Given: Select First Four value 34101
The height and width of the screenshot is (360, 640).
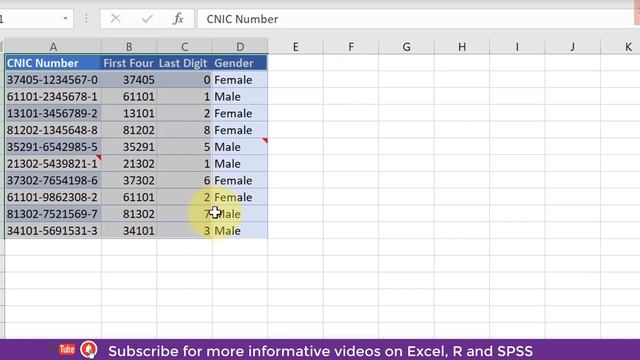Looking at the screenshot, I should click(129, 230).
